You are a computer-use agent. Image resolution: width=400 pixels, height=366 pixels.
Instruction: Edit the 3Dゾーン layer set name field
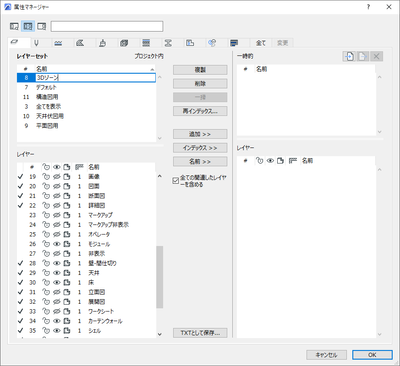95,78
